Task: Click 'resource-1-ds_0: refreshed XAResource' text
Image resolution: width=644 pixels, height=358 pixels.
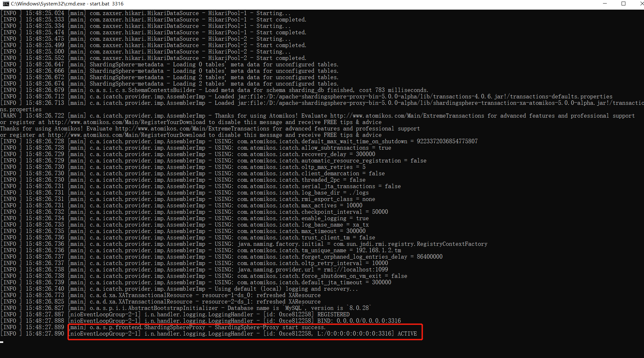Action: pyautogui.click(x=261, y=295)
